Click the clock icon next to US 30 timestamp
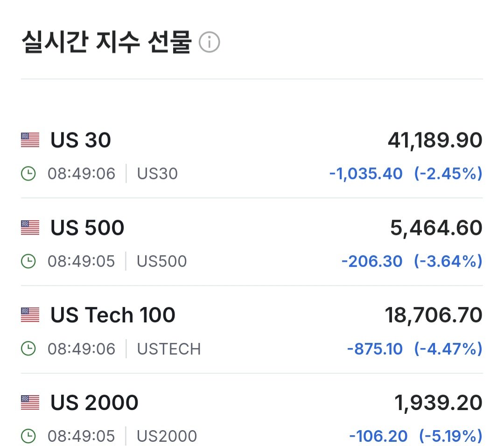 (29, 173)
